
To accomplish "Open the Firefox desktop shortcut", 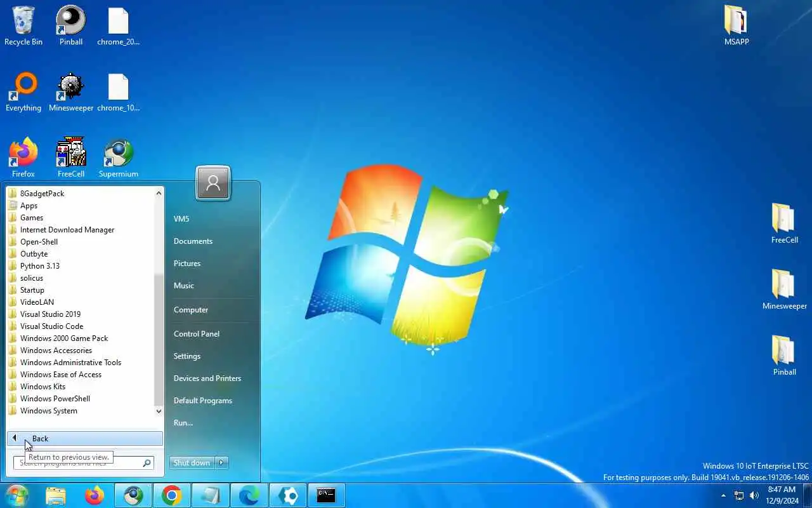I will click(x=23, y=157).
